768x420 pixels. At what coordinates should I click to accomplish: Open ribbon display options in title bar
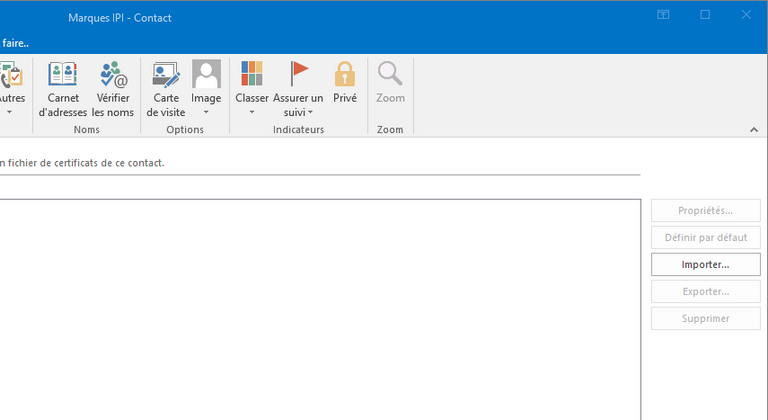point(663,15)
